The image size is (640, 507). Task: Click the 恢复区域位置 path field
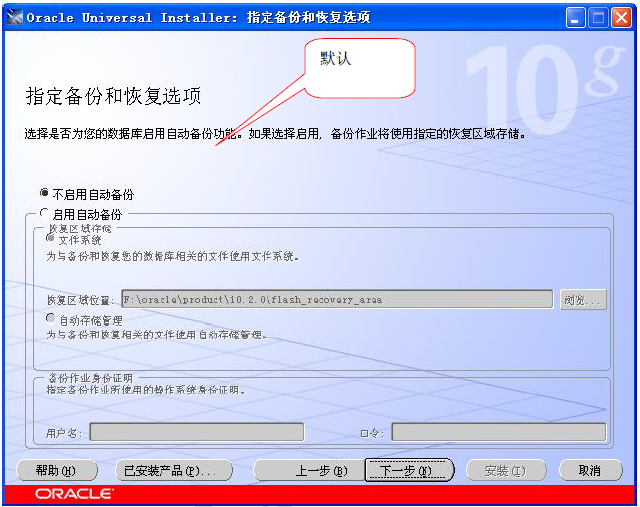(337, 300)
